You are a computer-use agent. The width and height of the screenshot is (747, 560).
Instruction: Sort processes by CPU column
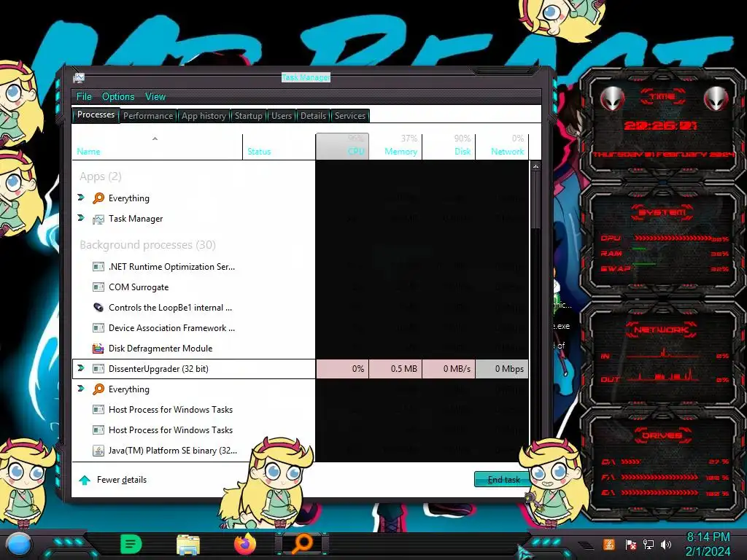point(342,146)
